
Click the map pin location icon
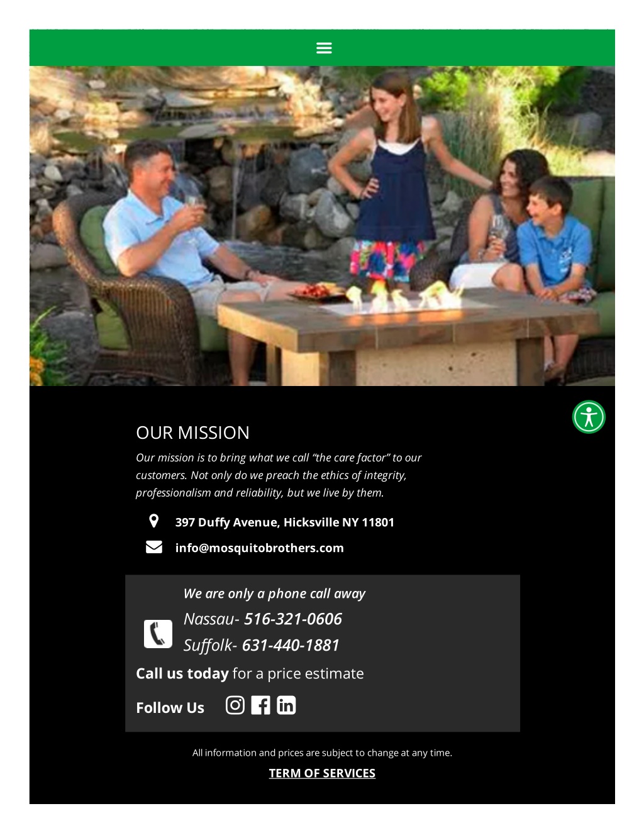click(x=153, y=521)
